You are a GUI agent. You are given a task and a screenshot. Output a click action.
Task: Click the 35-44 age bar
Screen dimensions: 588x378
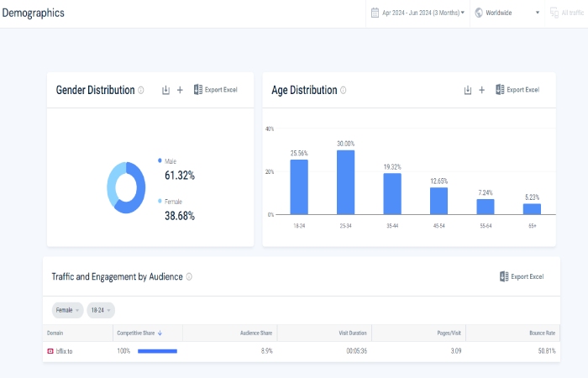point(392,194)
